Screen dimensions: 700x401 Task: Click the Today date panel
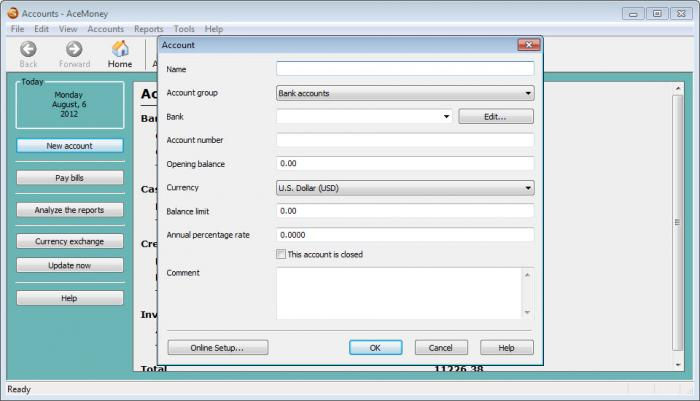70,105
